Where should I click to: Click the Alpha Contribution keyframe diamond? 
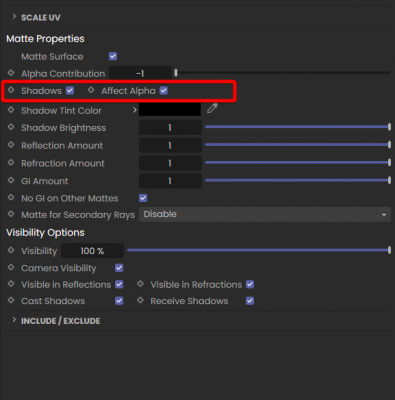[x=11, y=73]
